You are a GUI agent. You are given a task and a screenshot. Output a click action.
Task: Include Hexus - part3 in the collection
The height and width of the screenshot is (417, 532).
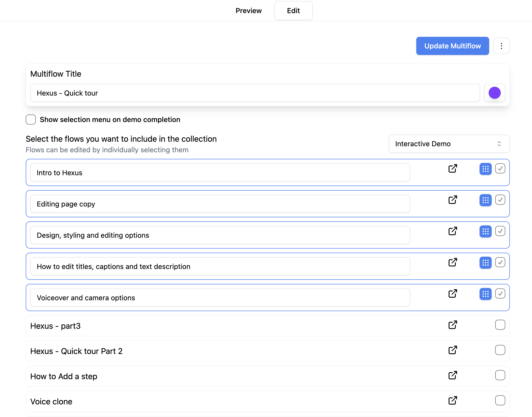500,325
